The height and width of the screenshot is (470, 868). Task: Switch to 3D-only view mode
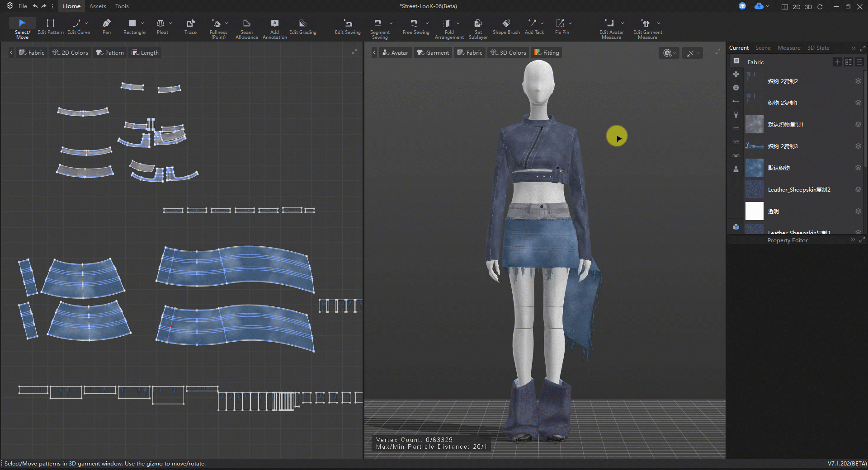808,7
